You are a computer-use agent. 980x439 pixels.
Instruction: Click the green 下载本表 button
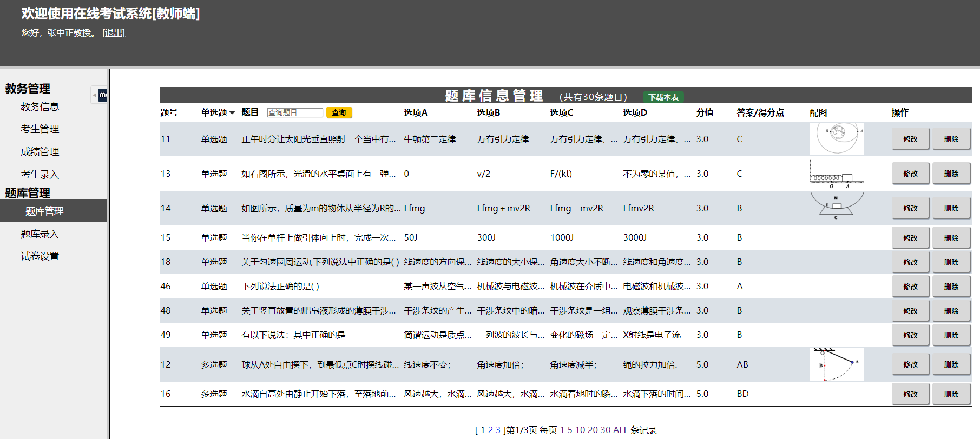pos(663,97)
